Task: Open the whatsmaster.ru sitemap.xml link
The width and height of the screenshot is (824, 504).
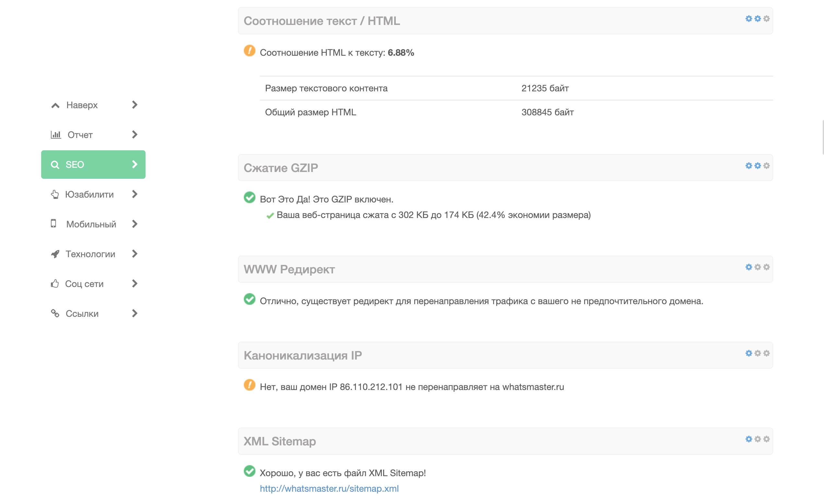Action: [329, 489]
